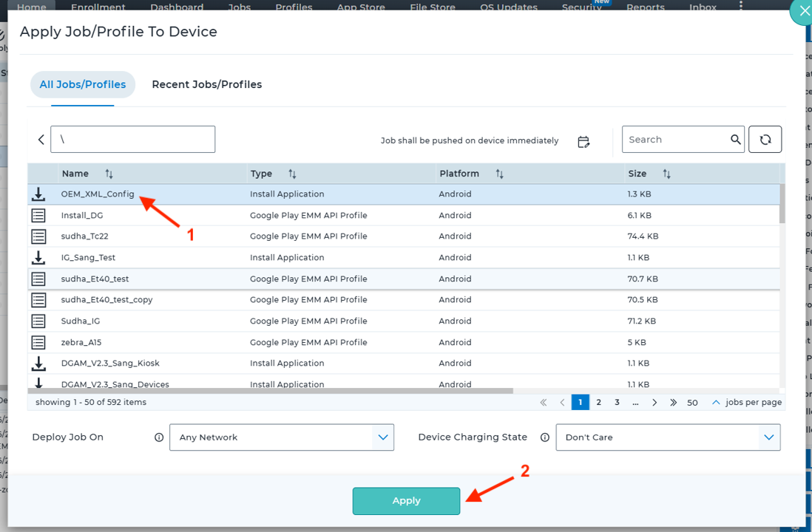Switch to Recent Jobs/Profiles tab

[x=206, y=84]
